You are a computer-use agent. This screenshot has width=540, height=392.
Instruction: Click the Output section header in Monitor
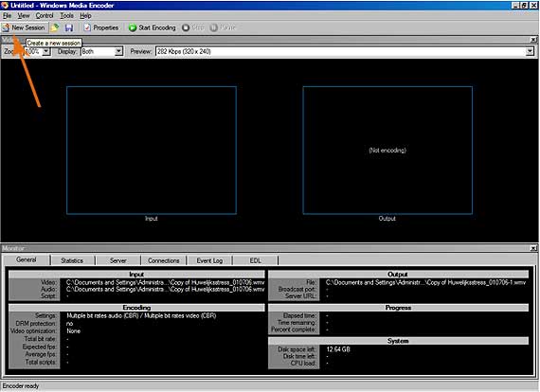[398, 275]
